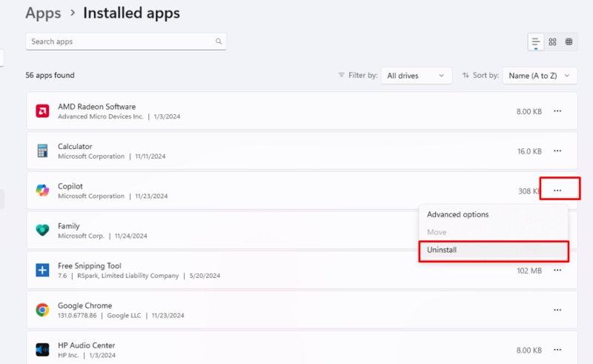
Task: Select Uninstall from the context menu
Action: 494,250
